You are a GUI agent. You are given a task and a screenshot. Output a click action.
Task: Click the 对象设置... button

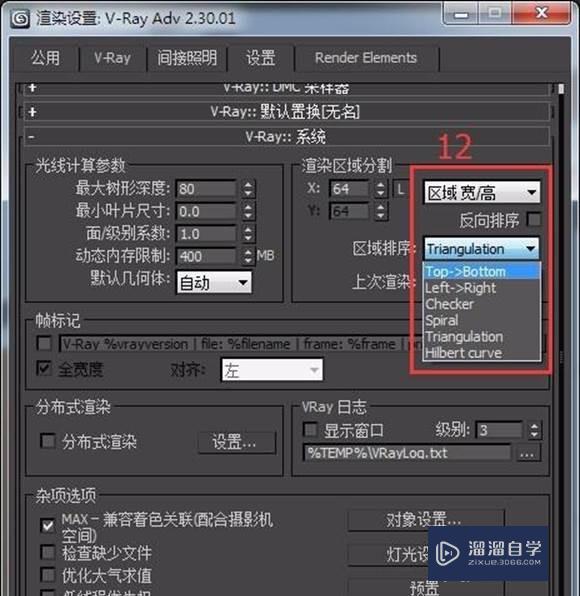(426, 520)
